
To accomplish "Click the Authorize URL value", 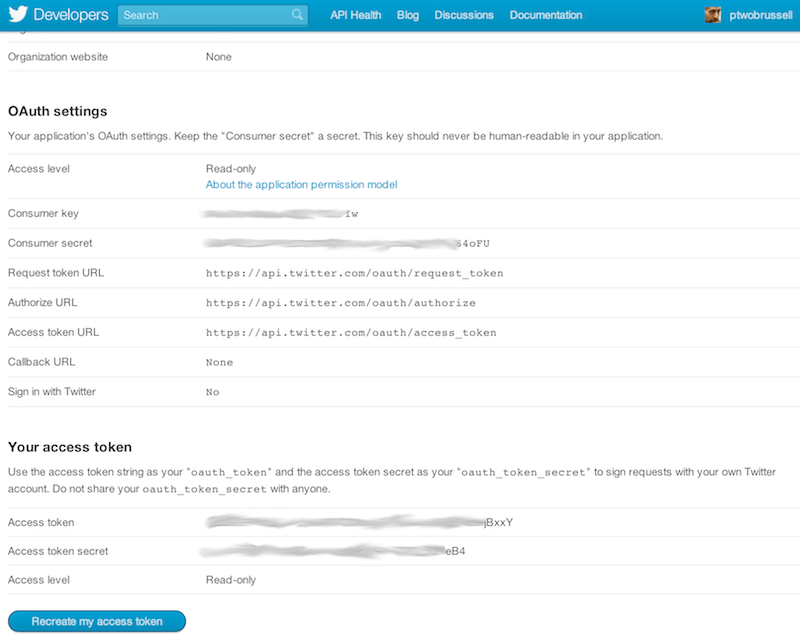I will tap(337, 302).
